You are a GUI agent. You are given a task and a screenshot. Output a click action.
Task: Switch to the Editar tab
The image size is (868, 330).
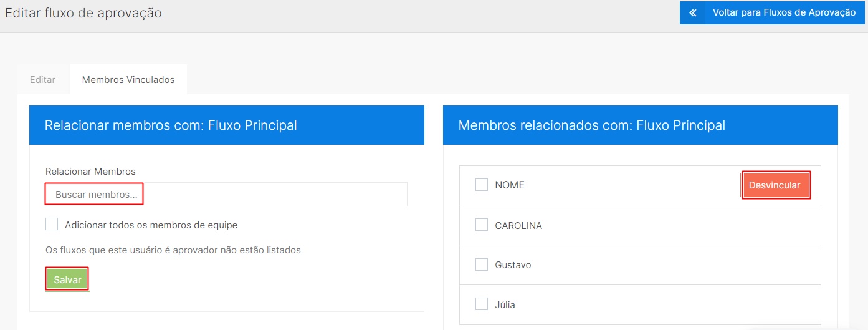click(43, 80)
